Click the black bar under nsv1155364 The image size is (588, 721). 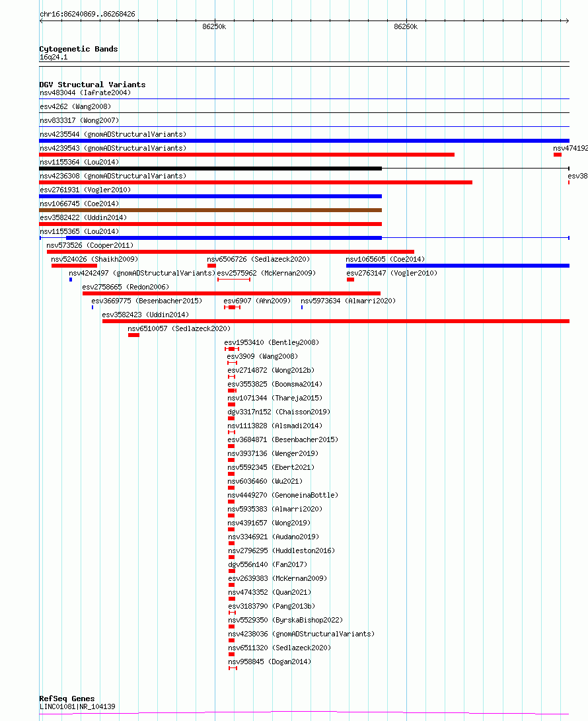point(211,169)
